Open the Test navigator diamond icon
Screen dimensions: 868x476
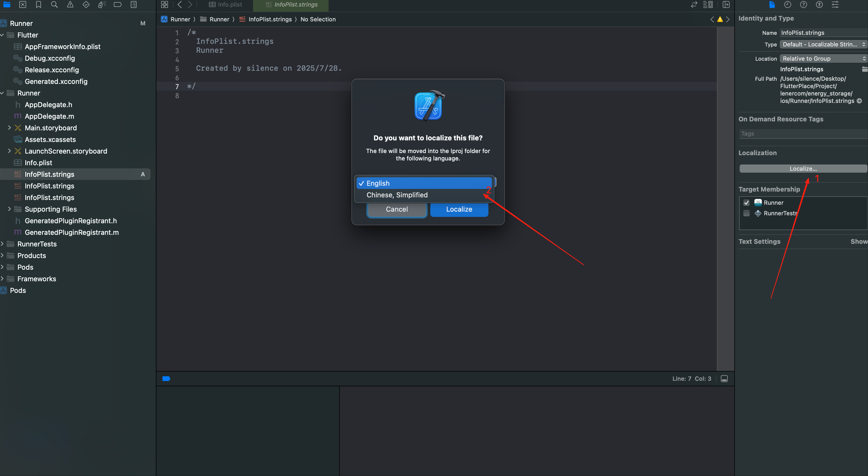click(x=86, y=5)
